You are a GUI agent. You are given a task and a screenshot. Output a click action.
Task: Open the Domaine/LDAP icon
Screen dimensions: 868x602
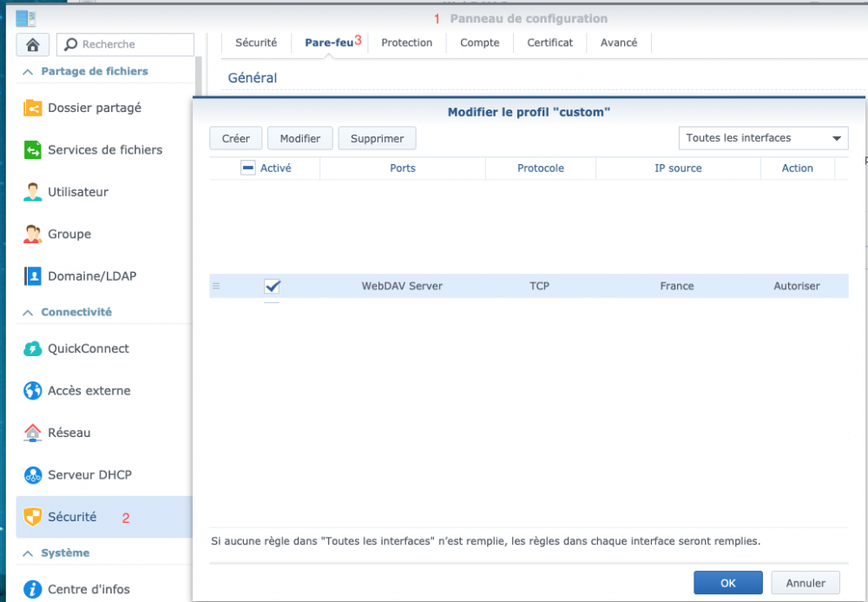coord(33,276)
